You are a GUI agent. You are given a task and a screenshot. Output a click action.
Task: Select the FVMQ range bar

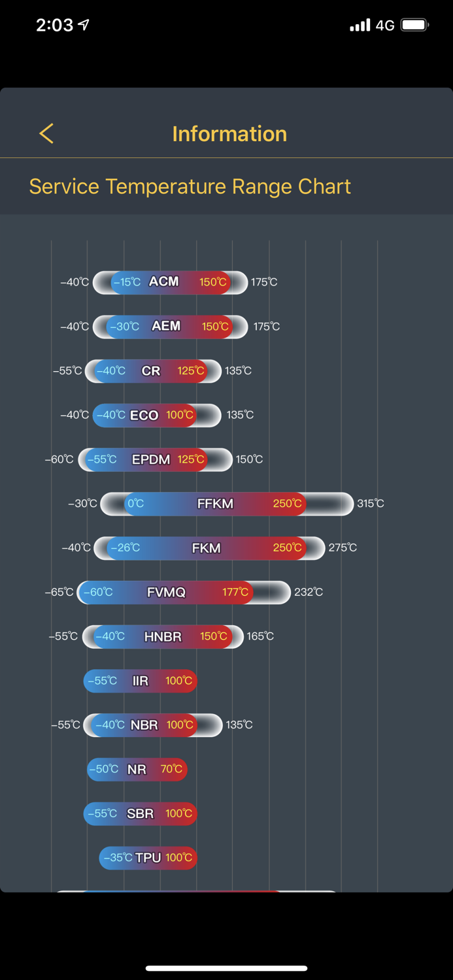pos(183,593)
